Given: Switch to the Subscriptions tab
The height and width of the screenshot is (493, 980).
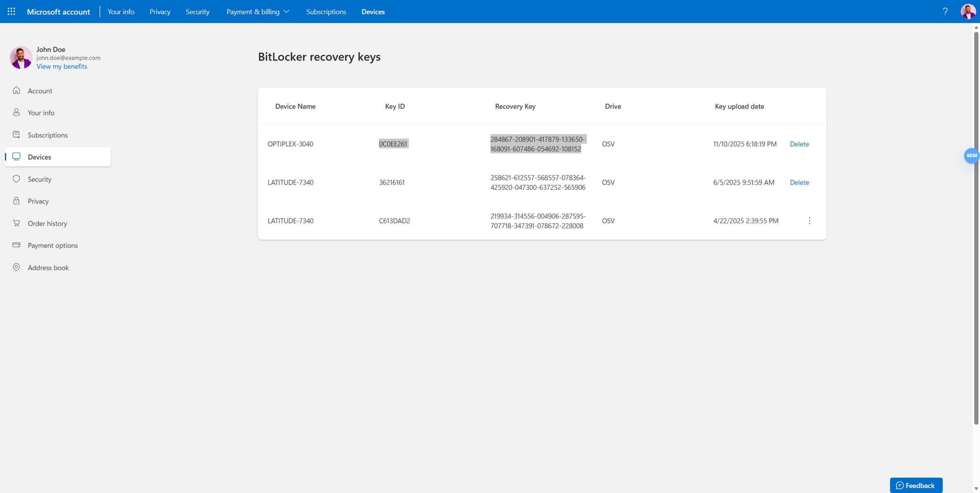Looking at the screenshot, I should pos(326,11).
